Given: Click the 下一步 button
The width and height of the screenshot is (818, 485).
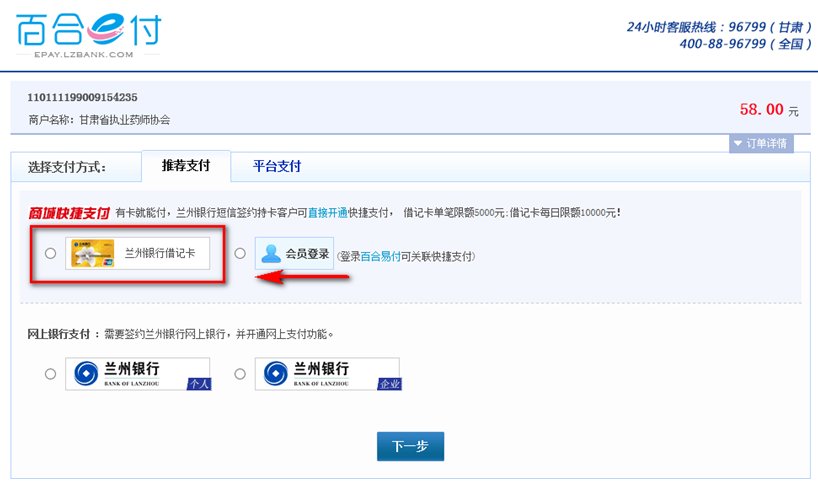Looking at the screenshot, I should [x=411, y=446].
